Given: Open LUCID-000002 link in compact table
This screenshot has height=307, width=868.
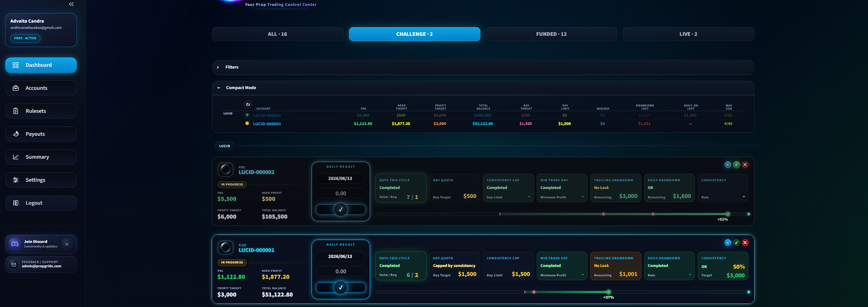Looking at the screenshot, I should 267,115.
